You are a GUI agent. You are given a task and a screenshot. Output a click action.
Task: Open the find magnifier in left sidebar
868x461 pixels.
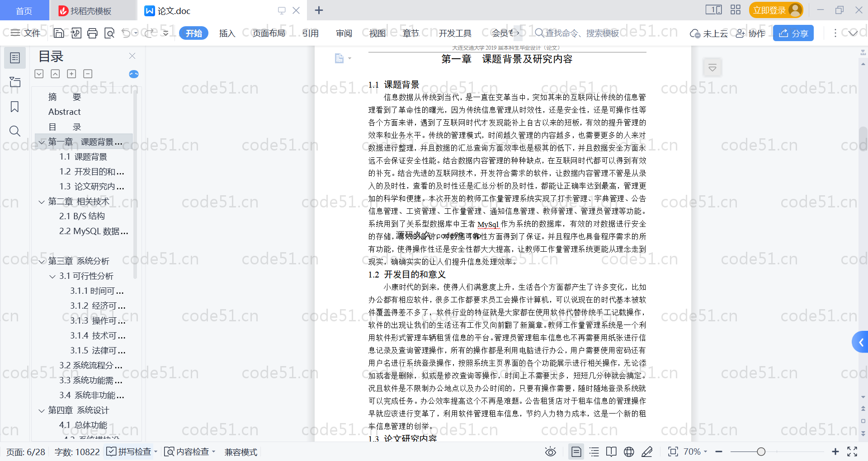(15, 131)
